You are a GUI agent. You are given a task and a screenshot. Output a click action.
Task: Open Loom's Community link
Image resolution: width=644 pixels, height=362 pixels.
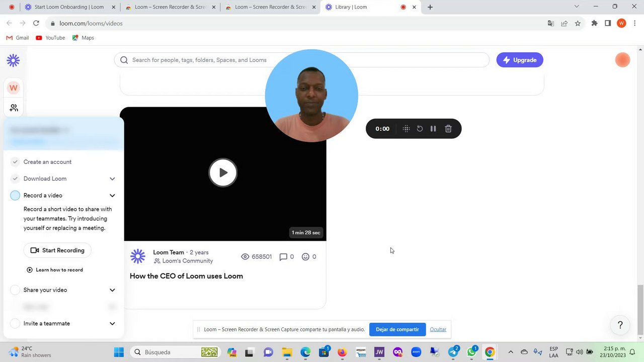pos(184,261)
